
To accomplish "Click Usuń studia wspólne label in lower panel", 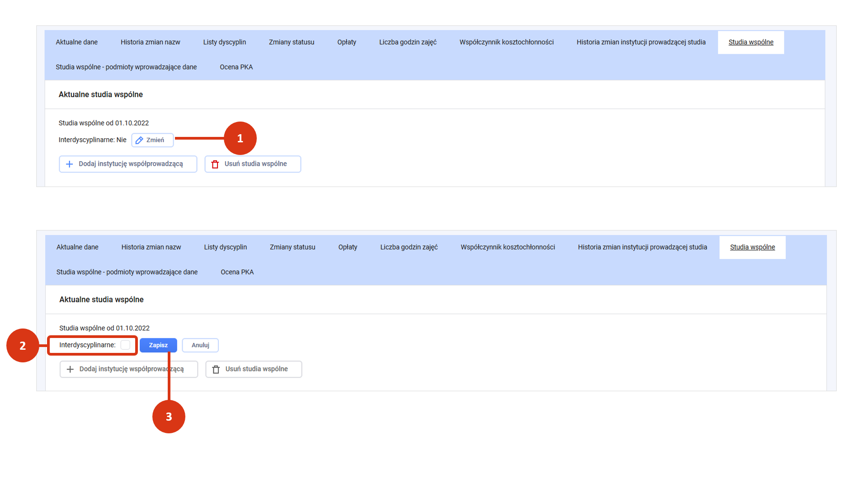I will coord(256,369).
